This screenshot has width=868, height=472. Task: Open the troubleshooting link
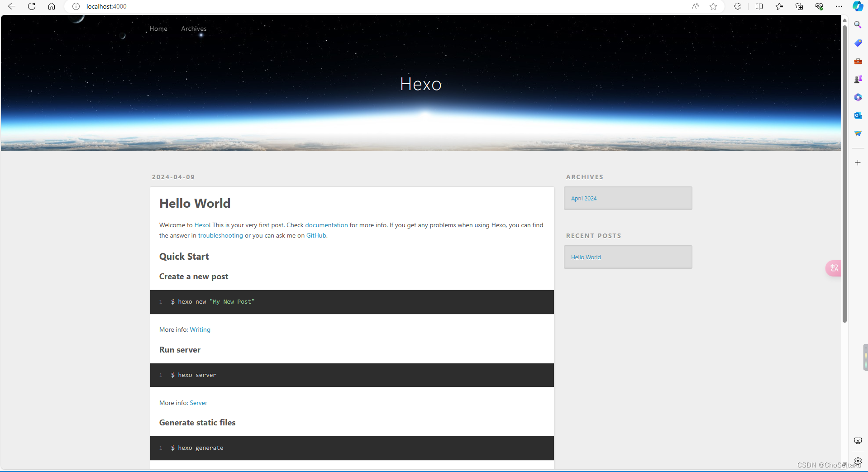pyautogui.click(x=220, y=235)
